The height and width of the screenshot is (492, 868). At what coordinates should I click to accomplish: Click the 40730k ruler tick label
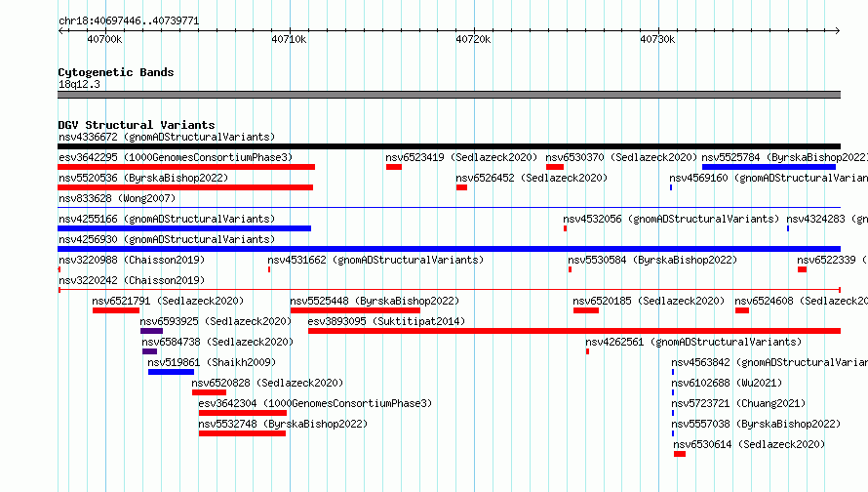[x=657, y=39]
